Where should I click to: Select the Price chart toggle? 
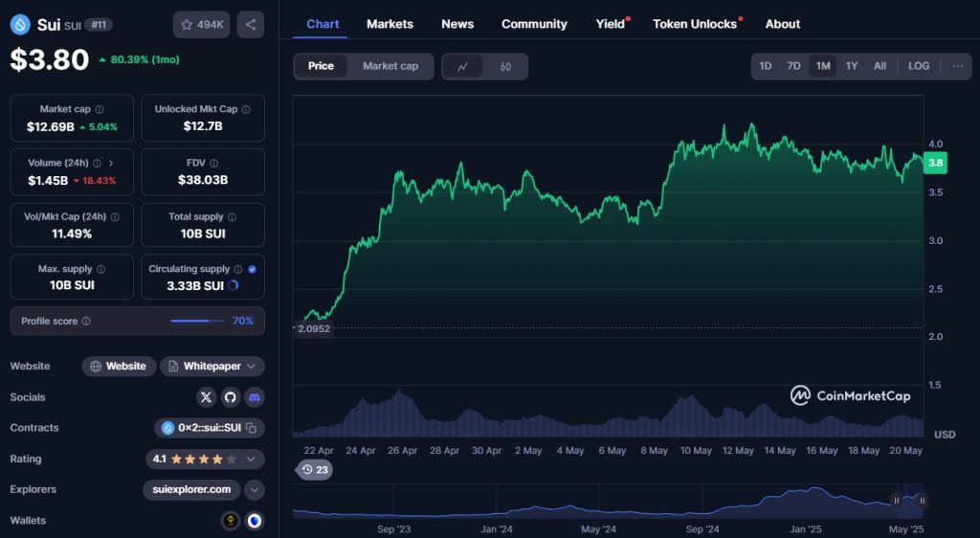pos(321,66)
